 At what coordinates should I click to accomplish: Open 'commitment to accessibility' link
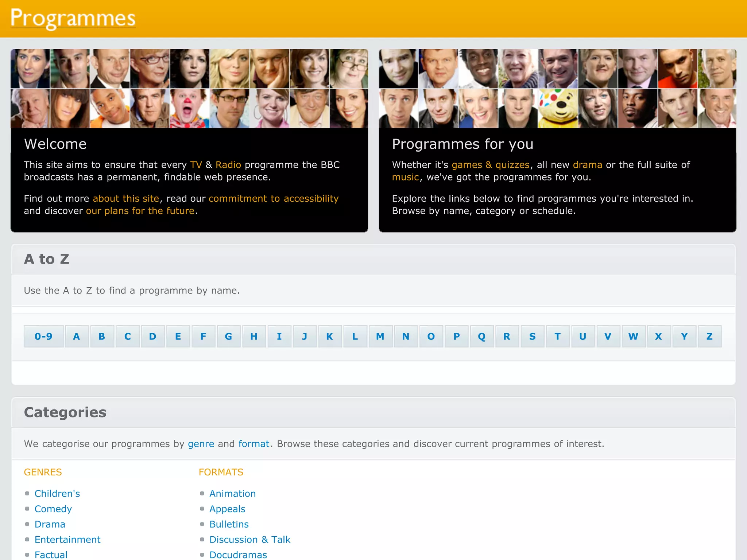274,198
